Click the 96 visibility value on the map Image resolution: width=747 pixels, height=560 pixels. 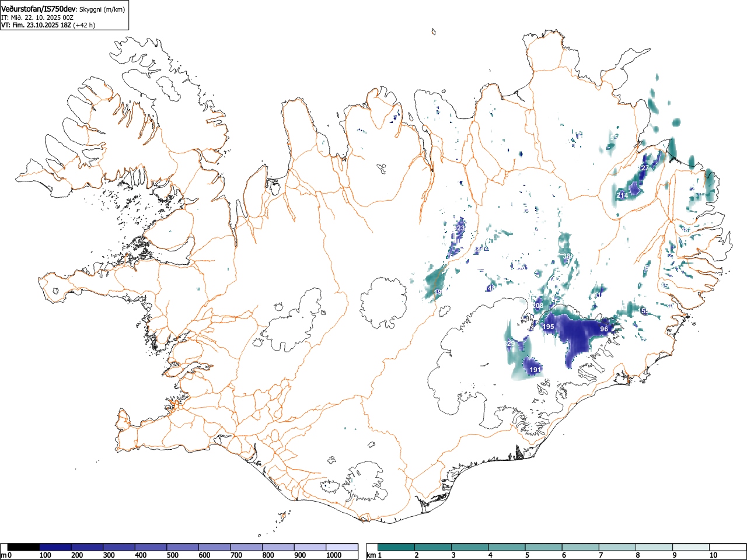pos(604,329)
